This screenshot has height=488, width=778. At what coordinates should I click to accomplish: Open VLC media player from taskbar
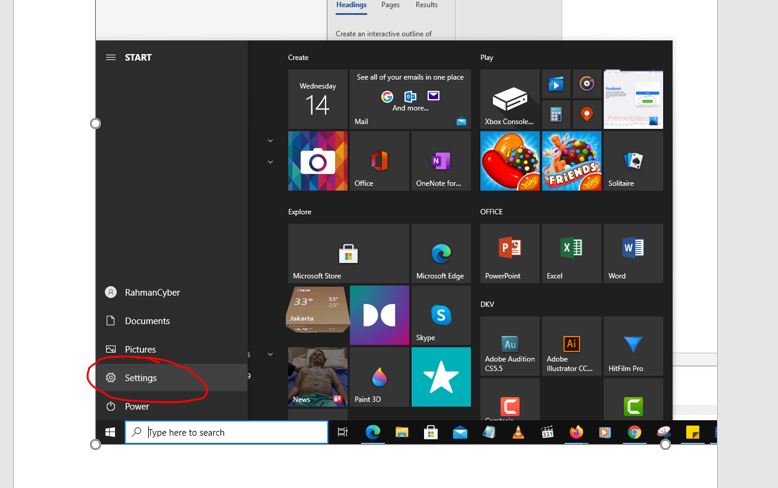pos(518,432)
